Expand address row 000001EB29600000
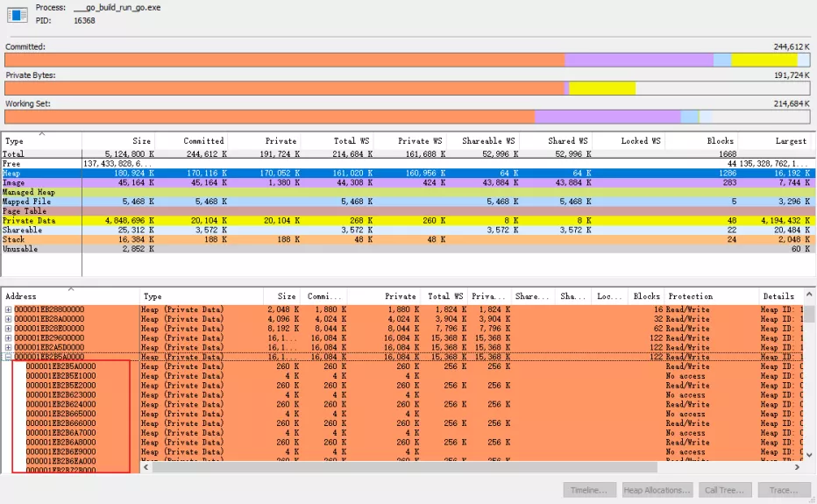The image size is (817, 504). point(9,337)
